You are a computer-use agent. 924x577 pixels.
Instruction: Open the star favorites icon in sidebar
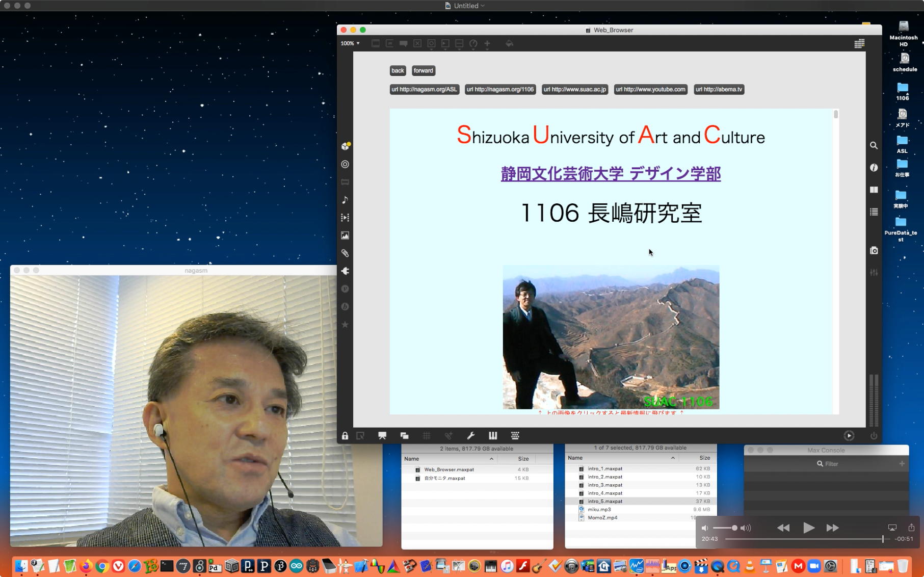(x=345, y=325)
